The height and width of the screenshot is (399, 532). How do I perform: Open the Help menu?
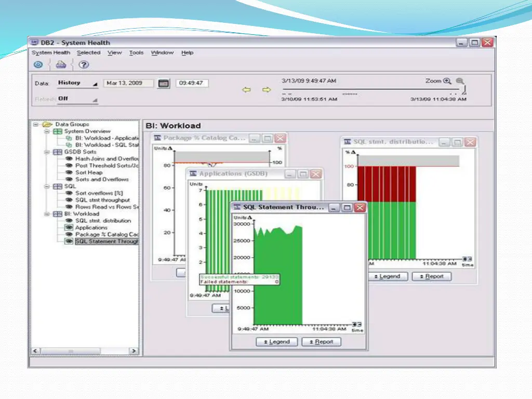[187, 52]
